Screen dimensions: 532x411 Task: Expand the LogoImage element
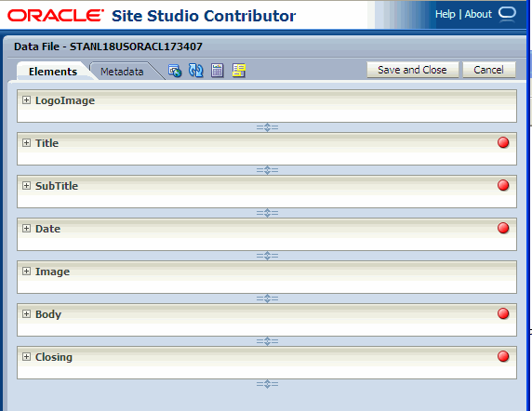pos(26,100)
